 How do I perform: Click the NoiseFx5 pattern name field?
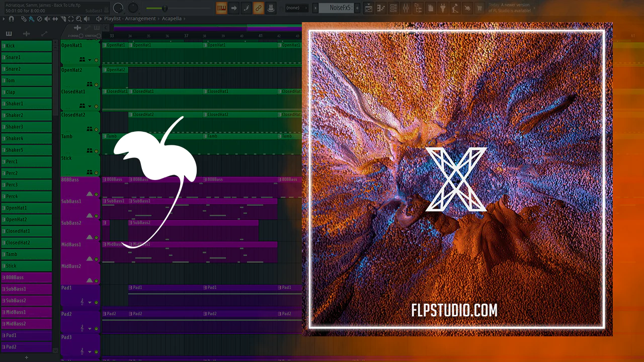point(336,8)
